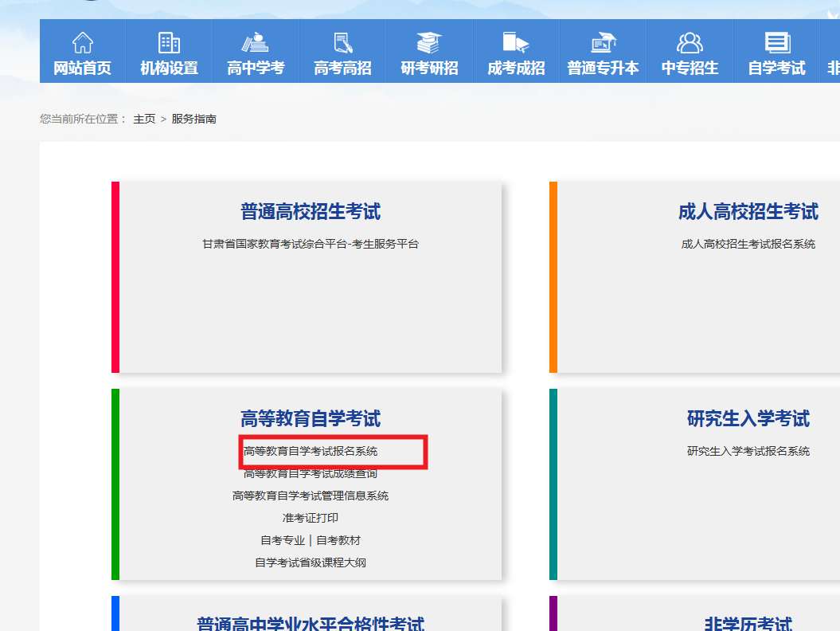
Task: Open the 自考教材 link
Action: 338,540
